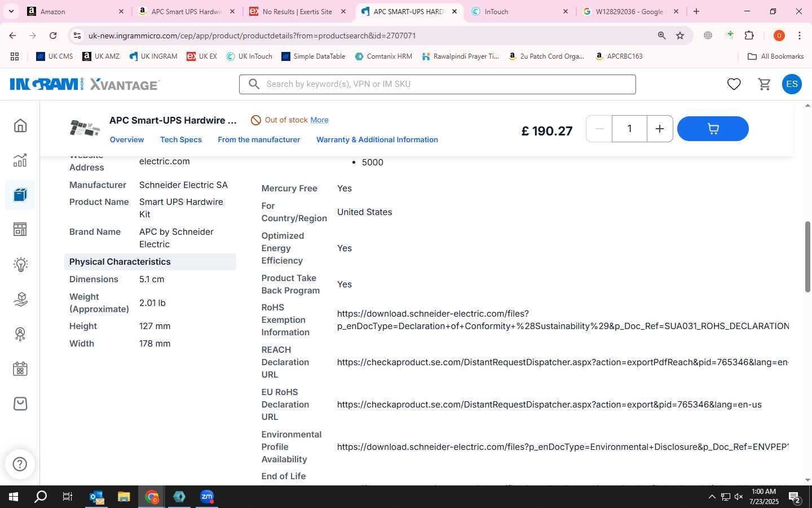The image size is (812, 508).
Task: Open the storefront grid sidebar icon
Action: coord(20,230)
